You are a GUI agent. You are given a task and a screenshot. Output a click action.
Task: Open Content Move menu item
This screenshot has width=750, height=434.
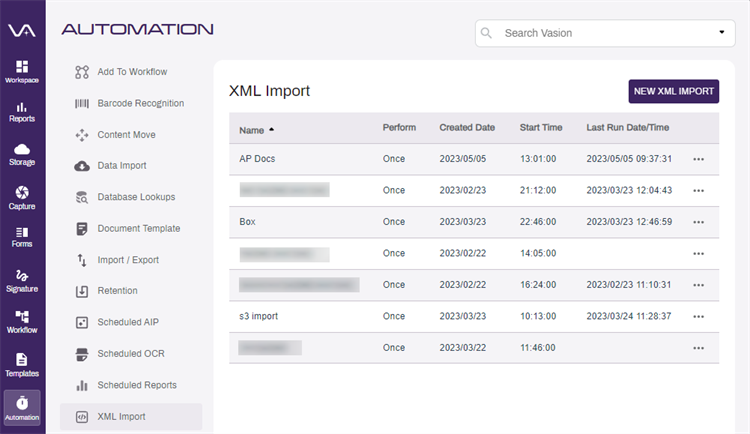[x=126, y=135]
